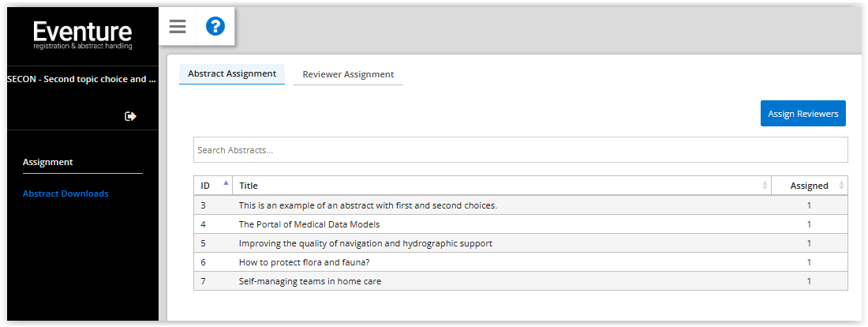The image size is (868, 327).
Task: Select abstract with first and second choices
Action: tap(368, 205)
